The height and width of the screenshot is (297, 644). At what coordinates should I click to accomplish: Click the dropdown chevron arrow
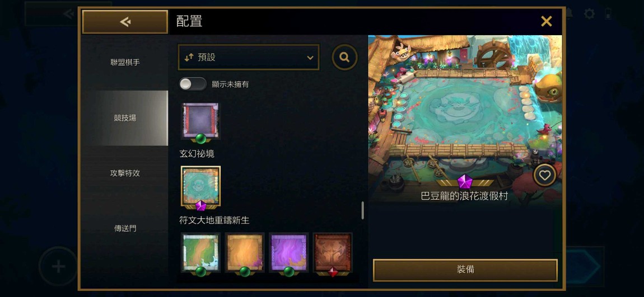pyautogui.click(x=310, y=58)
